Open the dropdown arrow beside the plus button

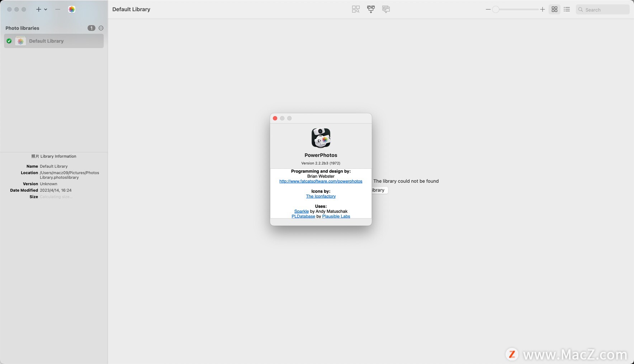coord(46,10)
